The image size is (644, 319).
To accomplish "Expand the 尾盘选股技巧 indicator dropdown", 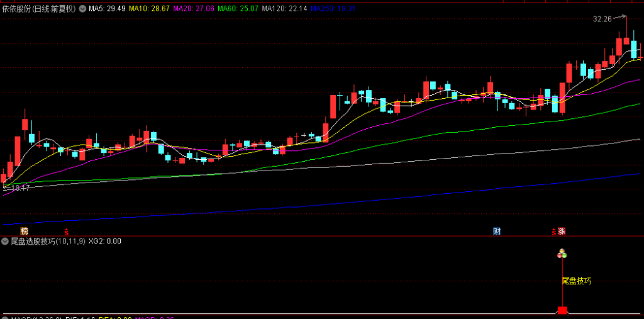I will [6, 241].
